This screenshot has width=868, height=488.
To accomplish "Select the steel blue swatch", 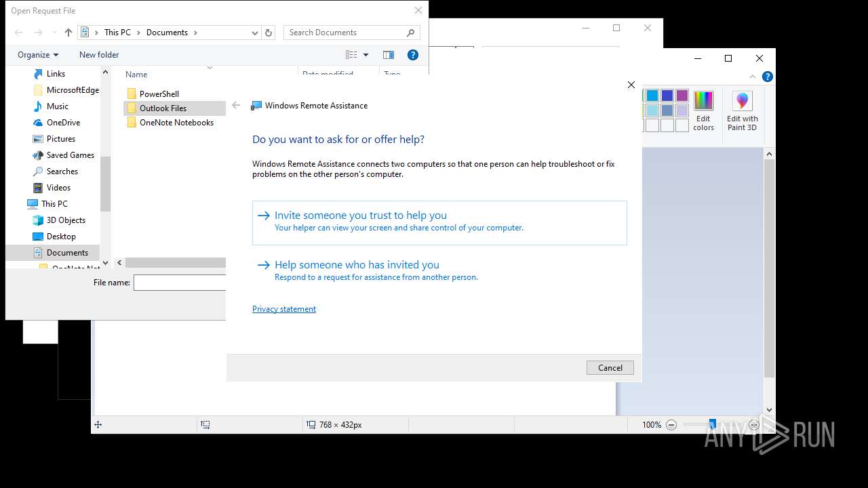I will [x=667, y=110].
